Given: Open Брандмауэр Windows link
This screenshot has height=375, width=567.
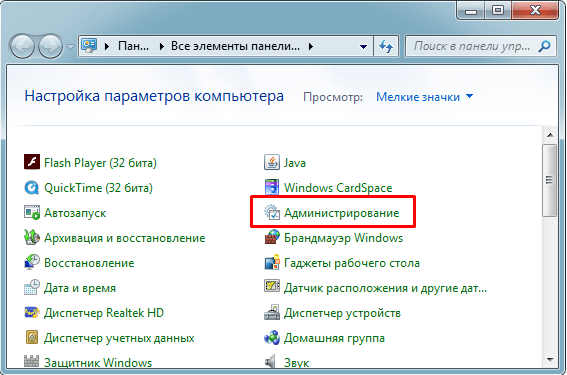Looking at the screenshot, I should 343,238.
